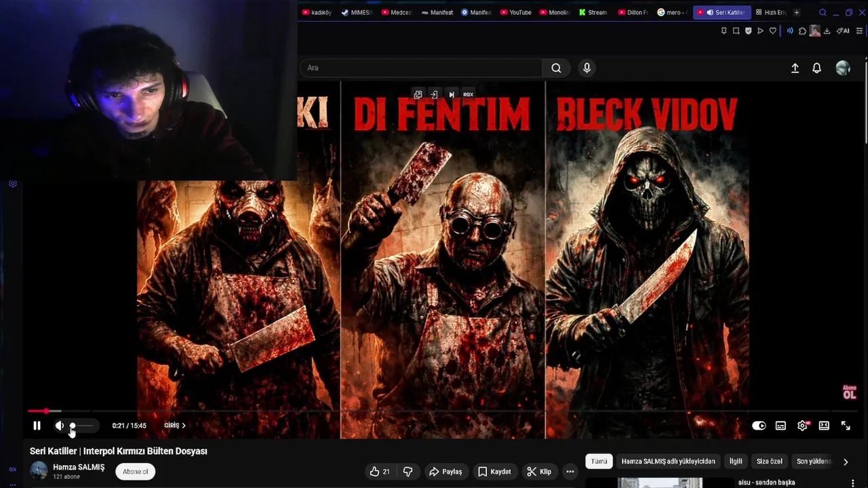
Task: Click the browser player play icon
Action: pyautogui.click(x=760, y=30)
